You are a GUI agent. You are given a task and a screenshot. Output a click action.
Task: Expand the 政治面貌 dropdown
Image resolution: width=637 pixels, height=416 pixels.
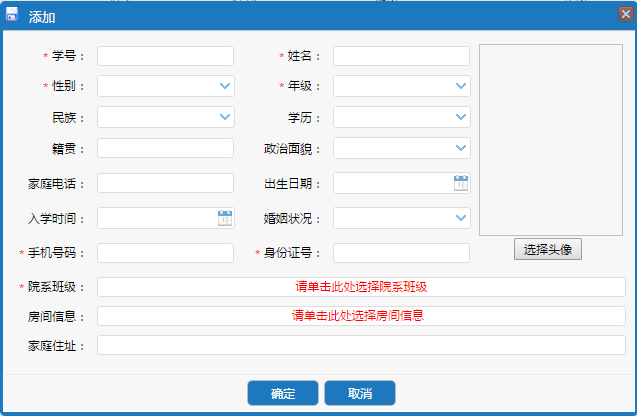click(461, 149)
